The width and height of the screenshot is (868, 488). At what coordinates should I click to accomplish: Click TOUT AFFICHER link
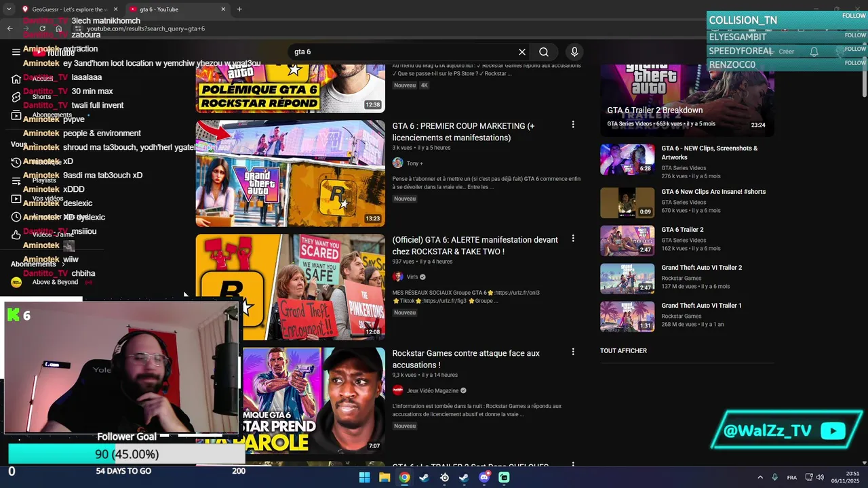click(623, 350)
